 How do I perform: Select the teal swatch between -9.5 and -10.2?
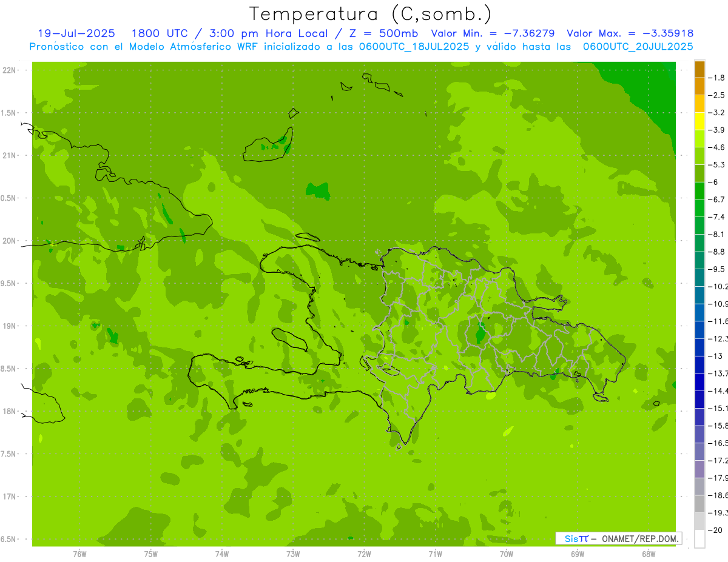tap(699, 278)
